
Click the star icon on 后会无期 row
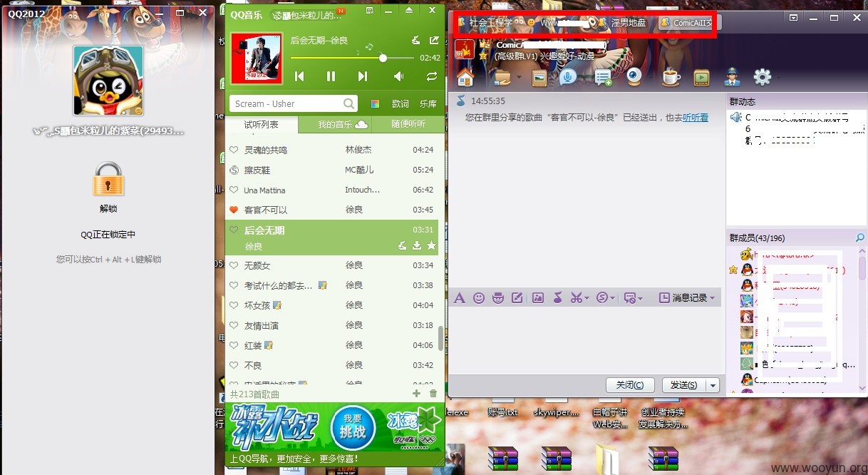tap(431, 246)
